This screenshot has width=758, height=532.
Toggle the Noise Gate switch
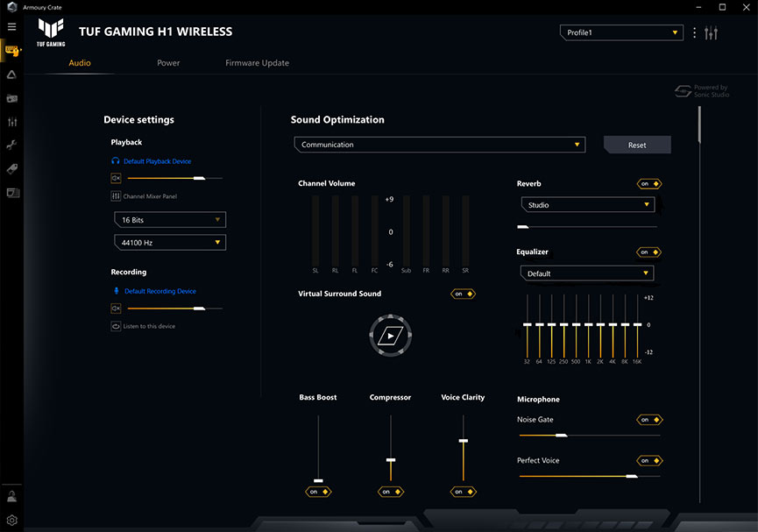pos(649,420)
